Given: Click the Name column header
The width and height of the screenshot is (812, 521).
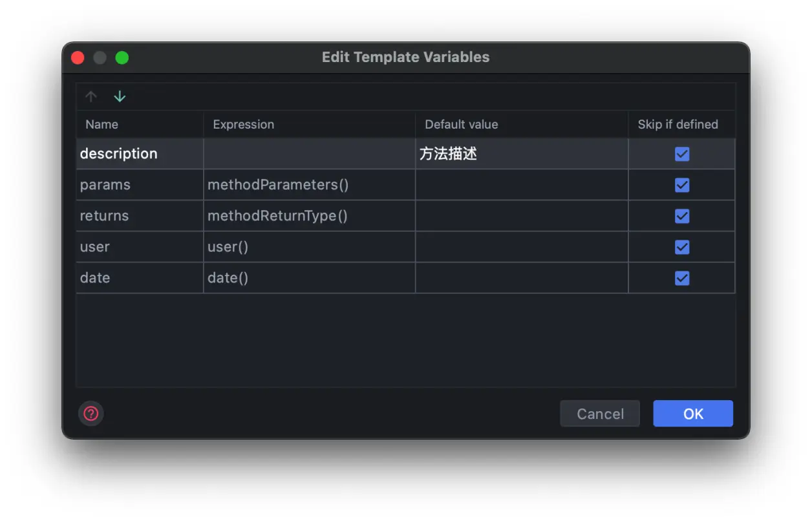Looking at the screenshot, I should [x=140, y=124].
